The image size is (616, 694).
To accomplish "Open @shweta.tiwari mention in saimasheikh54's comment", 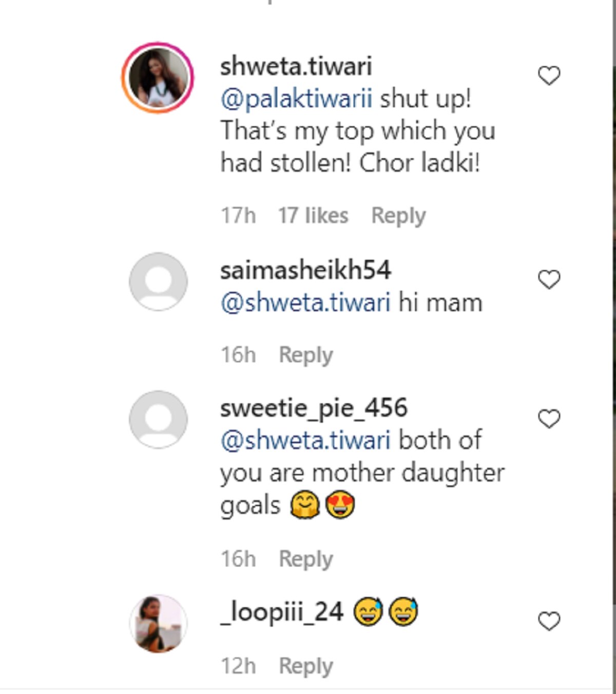I will [x=305, y=303].
